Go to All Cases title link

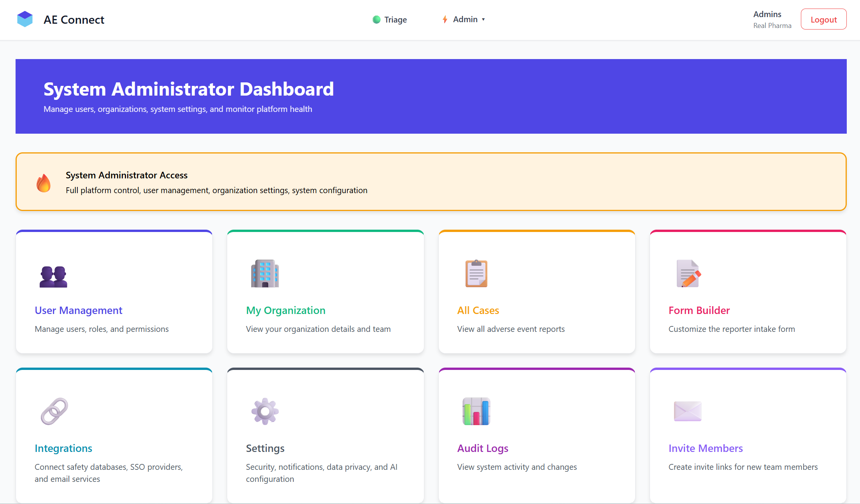(x=478, y=310)
